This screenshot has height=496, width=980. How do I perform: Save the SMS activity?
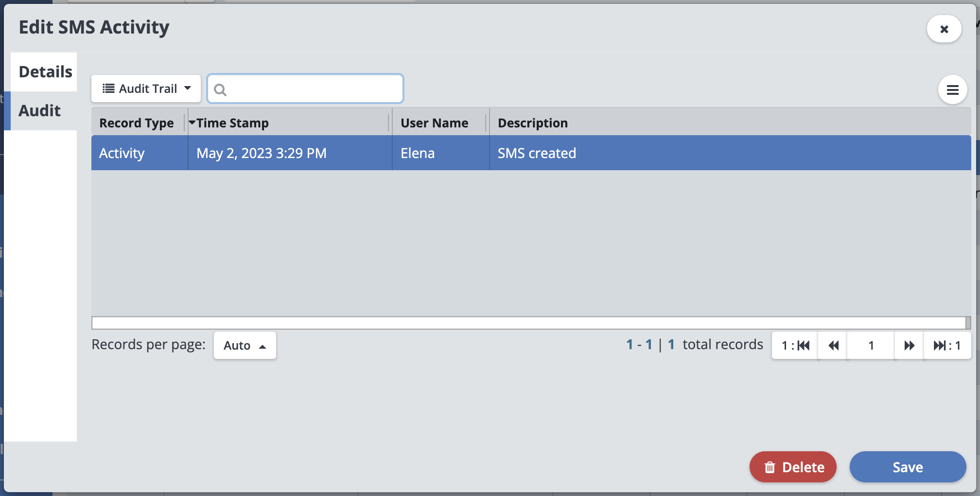pos(907,467)
